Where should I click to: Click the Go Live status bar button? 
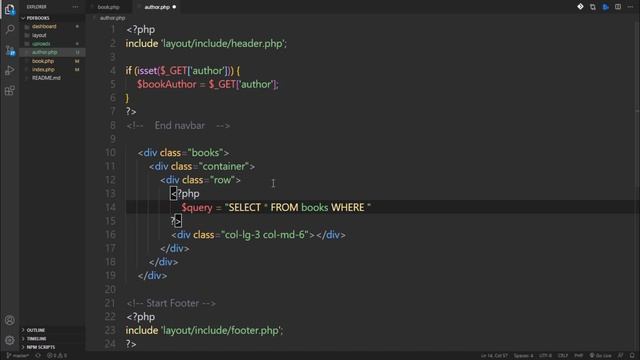point(600,356)
